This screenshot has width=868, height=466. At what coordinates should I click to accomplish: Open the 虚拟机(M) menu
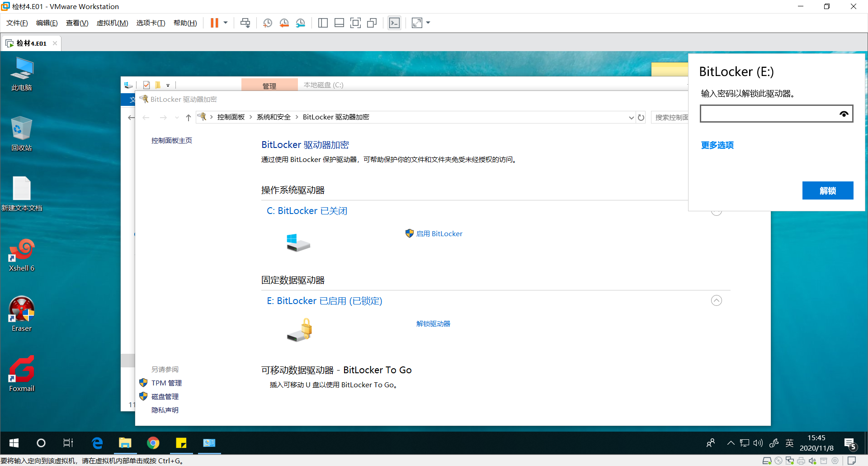(113, 23)
